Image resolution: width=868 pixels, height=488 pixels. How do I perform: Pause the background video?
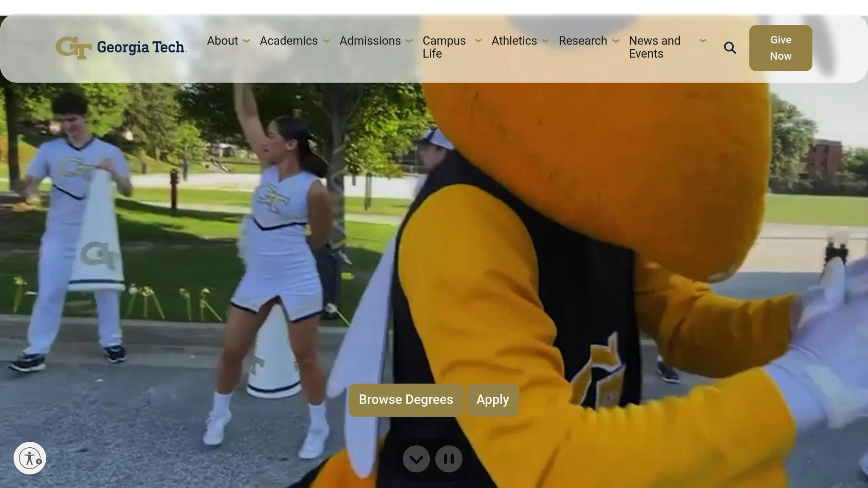click(448, 458)
